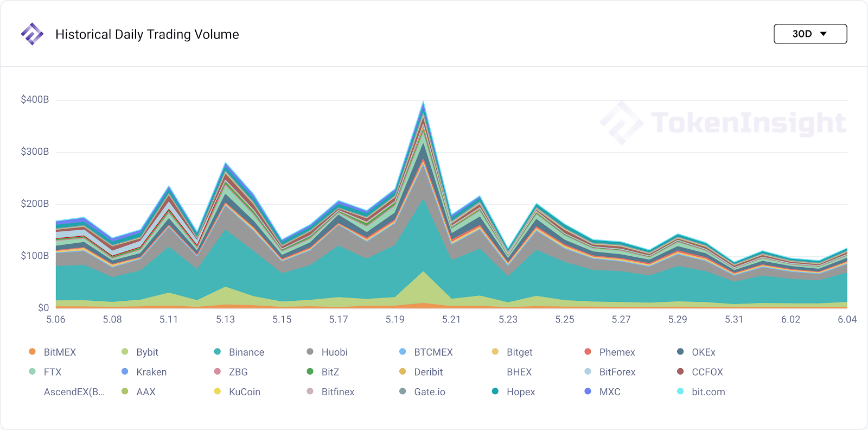Click the TokenInsight purple logo icon
This screenshot has height=430, width=868.
tap(32, 34)
